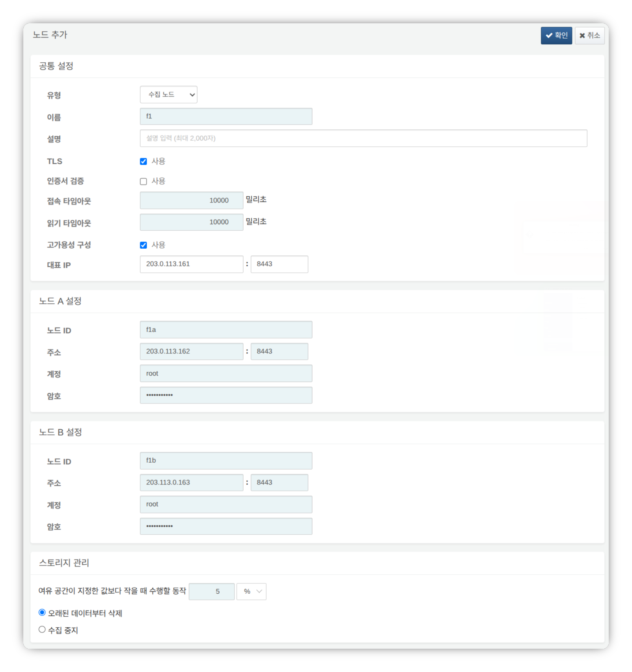
Task: Click the 노드 ID field containing f1a
Action: [226, 329]
